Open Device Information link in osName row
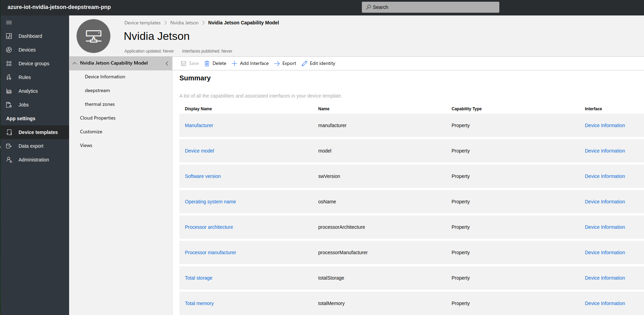The height and width of the screenshot is (315, 644). [x=605, y=202]
